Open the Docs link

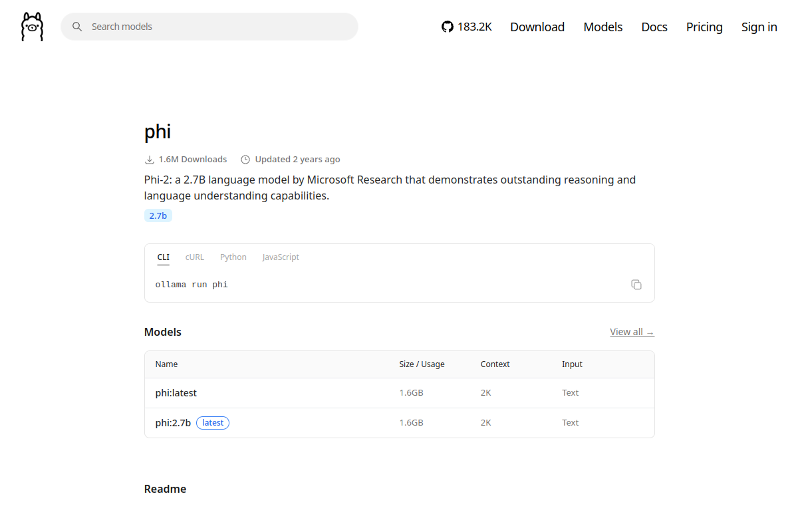pyautogui.click(x=654, y=27)
